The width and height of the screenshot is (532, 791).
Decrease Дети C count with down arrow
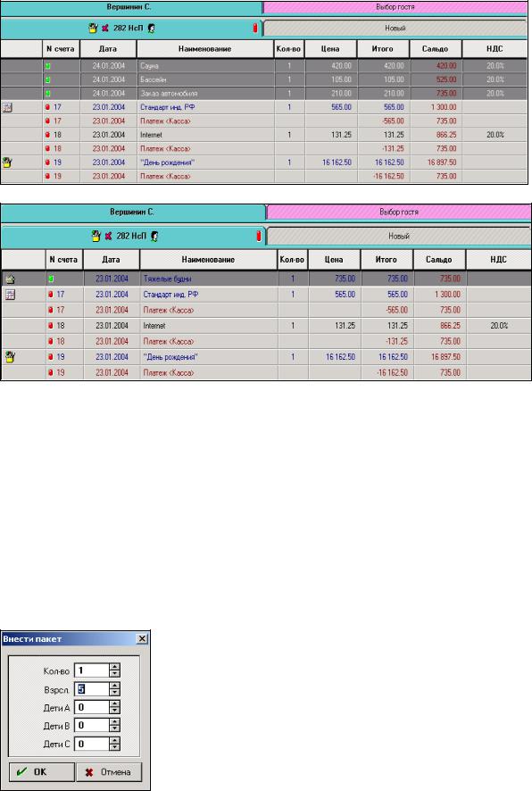point(115,746)
